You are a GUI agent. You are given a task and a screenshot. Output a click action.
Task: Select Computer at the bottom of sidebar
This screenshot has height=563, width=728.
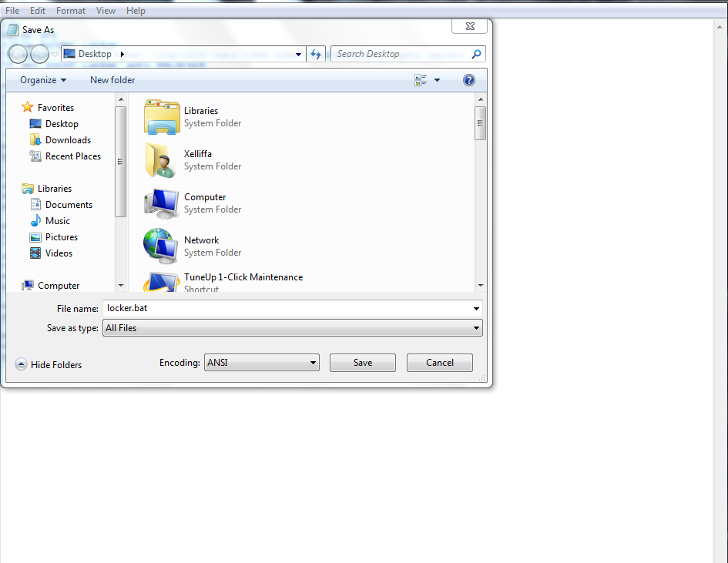coord(60,285)
